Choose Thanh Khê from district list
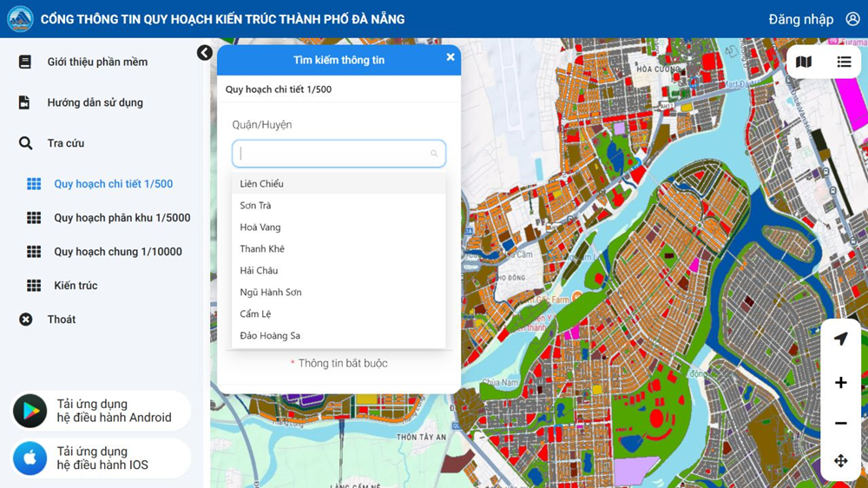Viewport: 868px width, 488px height. pyautogui.click(x=339, y=248)
